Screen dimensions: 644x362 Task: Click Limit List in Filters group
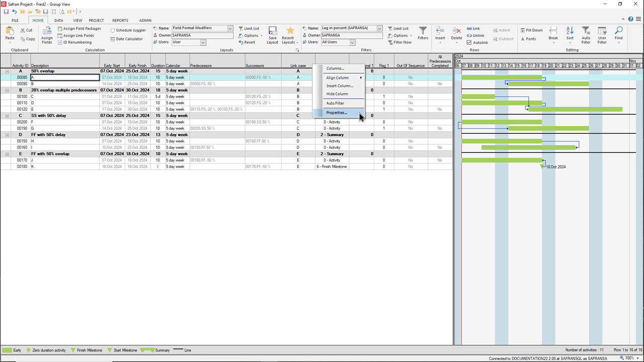coord(398,29)
